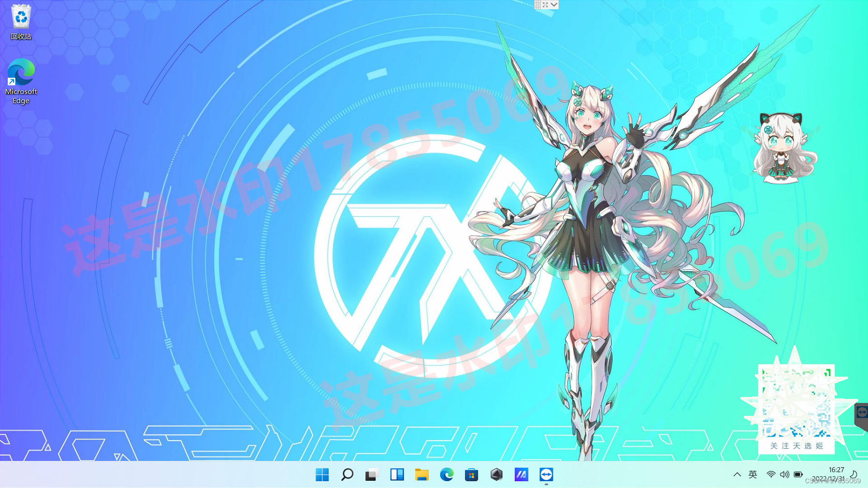Open the purple MyASUS app on taskbar

point(521,474)
